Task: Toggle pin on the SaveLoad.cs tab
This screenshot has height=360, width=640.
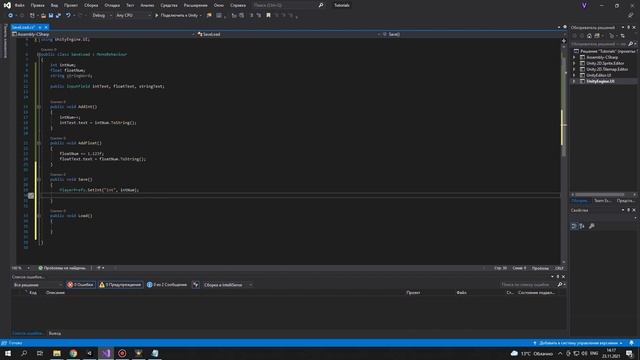Action: click(40, 27)
